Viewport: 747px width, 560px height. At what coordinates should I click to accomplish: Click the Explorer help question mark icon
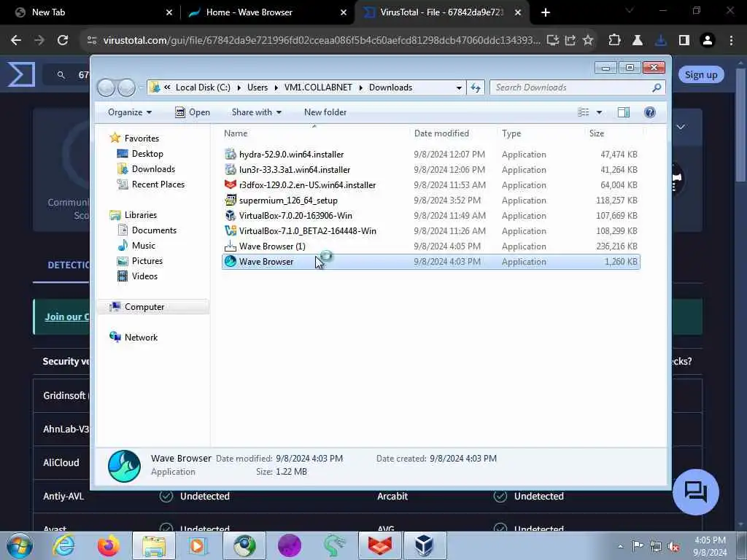point(649,112)
